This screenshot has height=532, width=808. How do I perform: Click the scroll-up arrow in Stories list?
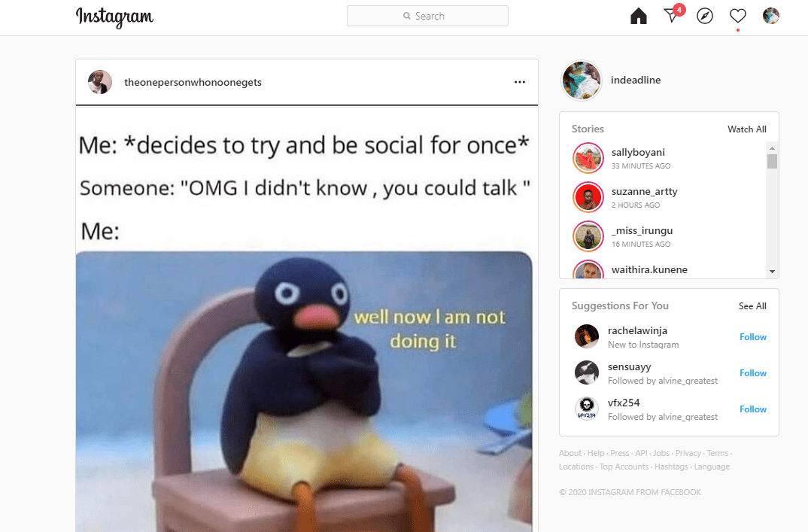[x=772, y=148]
